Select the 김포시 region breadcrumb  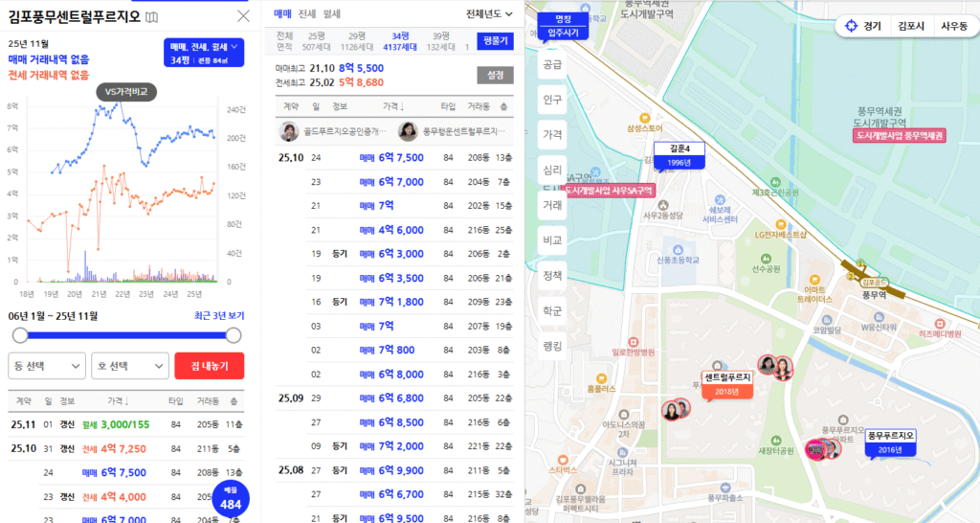tap(911, 26)
